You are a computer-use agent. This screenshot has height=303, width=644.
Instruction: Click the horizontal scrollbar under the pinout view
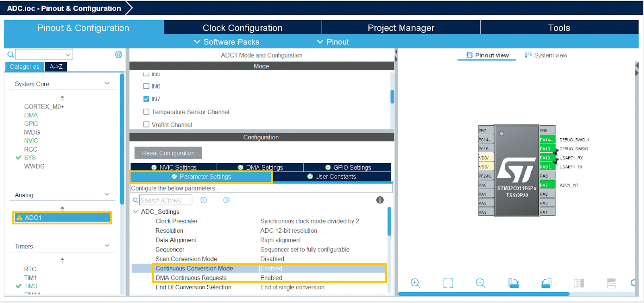pyautogui.click(x=483, y=294)
